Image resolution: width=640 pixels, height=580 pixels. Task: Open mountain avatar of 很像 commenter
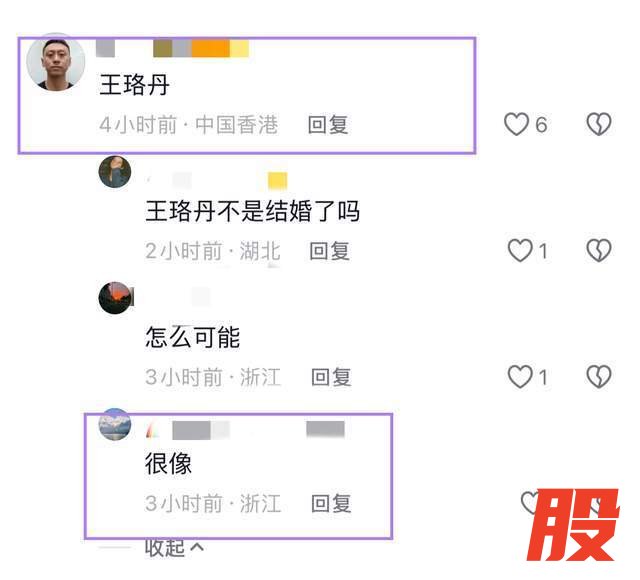(115, 424)
